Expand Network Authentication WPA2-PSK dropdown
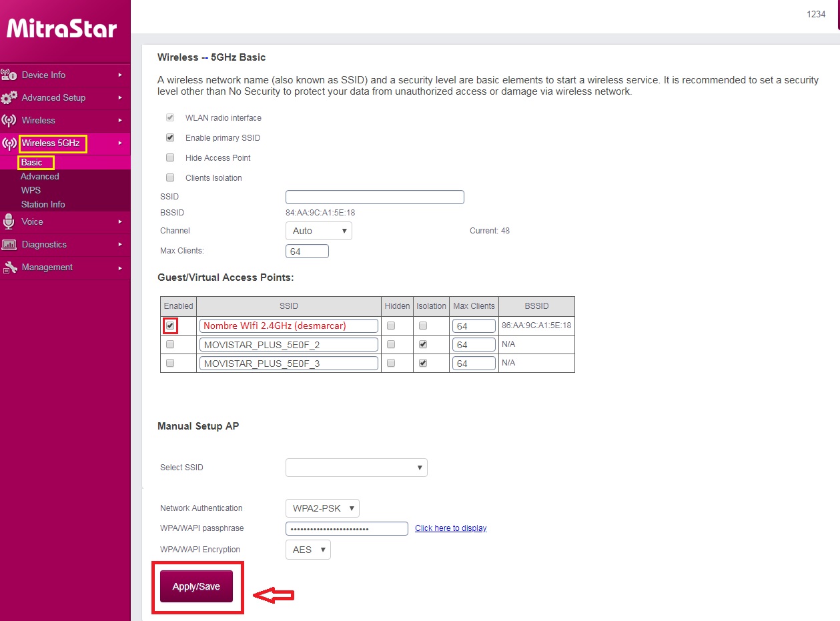Screen dimensions: 840x621 coord(322,508)
